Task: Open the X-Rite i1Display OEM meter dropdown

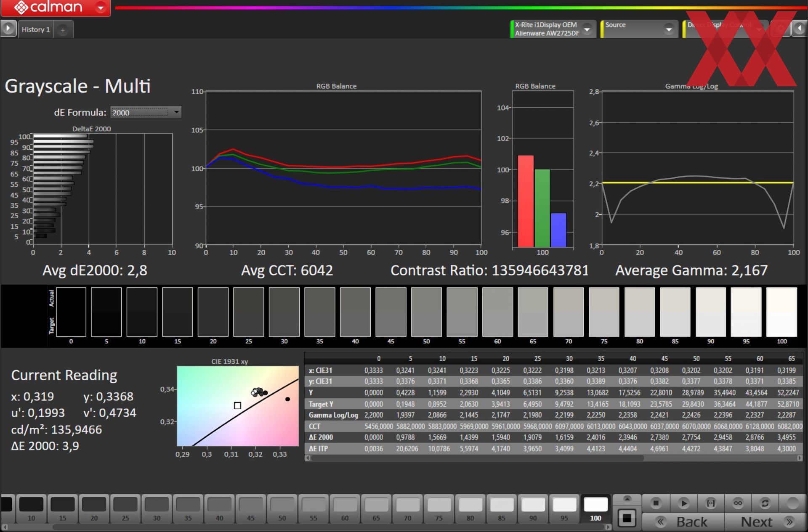Action: click(x=587, y=29)
